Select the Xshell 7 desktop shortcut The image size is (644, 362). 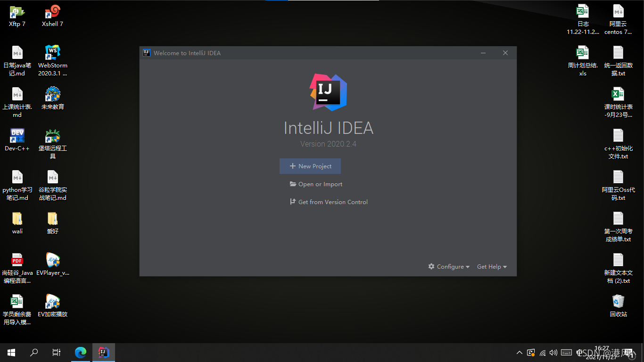(52, 16)
